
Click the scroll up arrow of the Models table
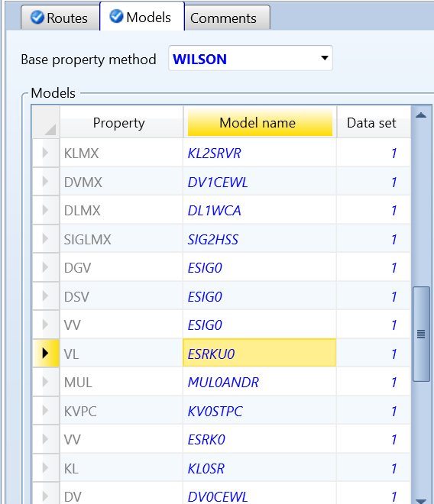[x=421, y=115]
